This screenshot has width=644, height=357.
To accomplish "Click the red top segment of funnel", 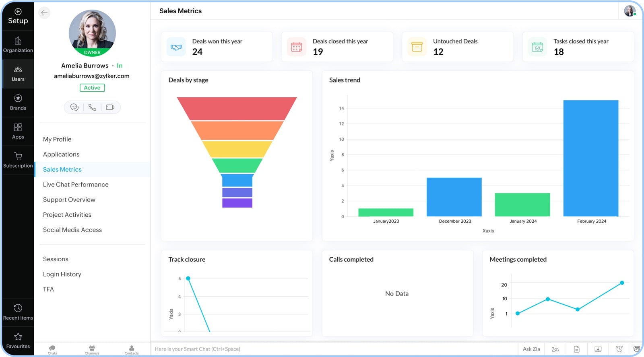I will point(237,108).
